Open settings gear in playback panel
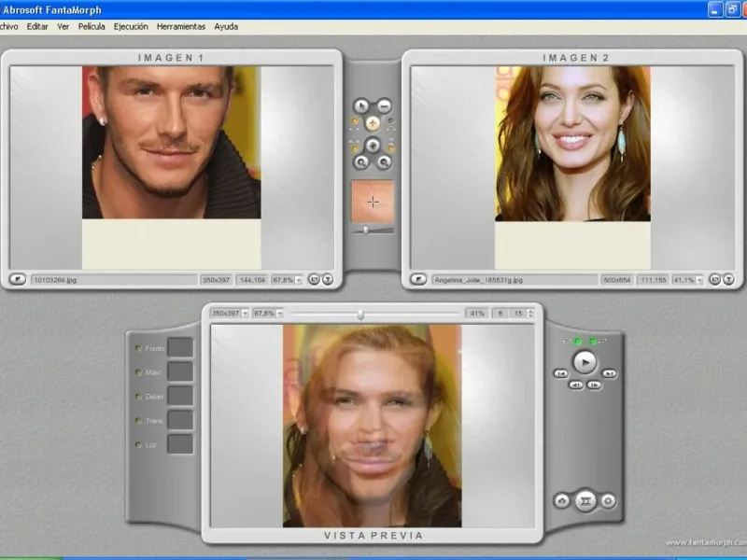The width and height of the screenshot is (747, 560). coord(609,501)
